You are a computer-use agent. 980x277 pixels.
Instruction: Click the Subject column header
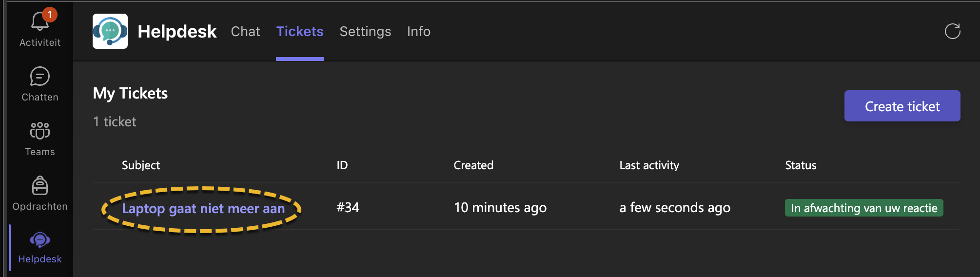[x=141, y=165]
